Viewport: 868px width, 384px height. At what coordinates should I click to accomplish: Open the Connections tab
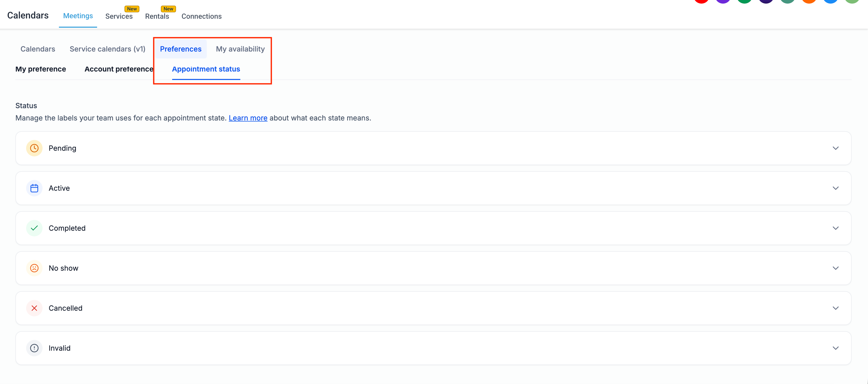point(201,16)
